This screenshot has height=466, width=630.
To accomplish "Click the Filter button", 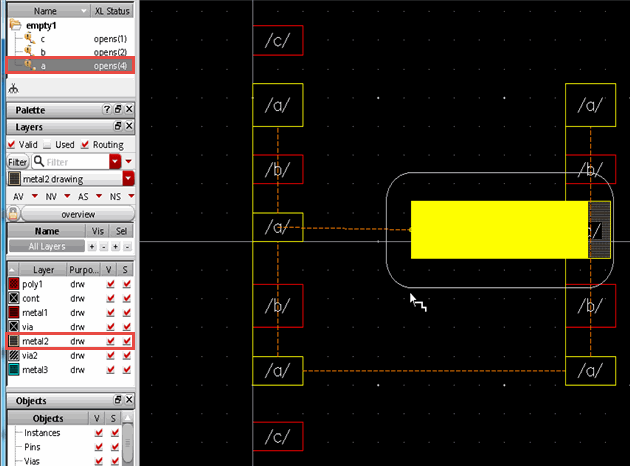I will [x=18, y=162].
